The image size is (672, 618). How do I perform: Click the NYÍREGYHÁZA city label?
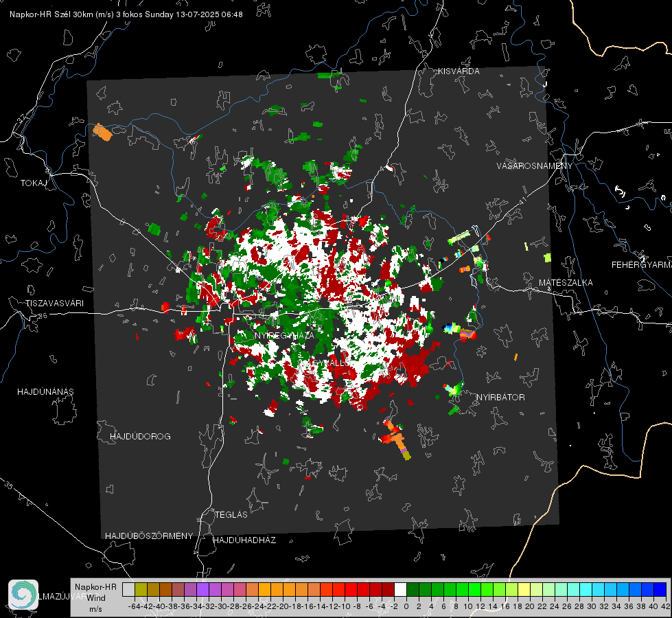[284, 335]
